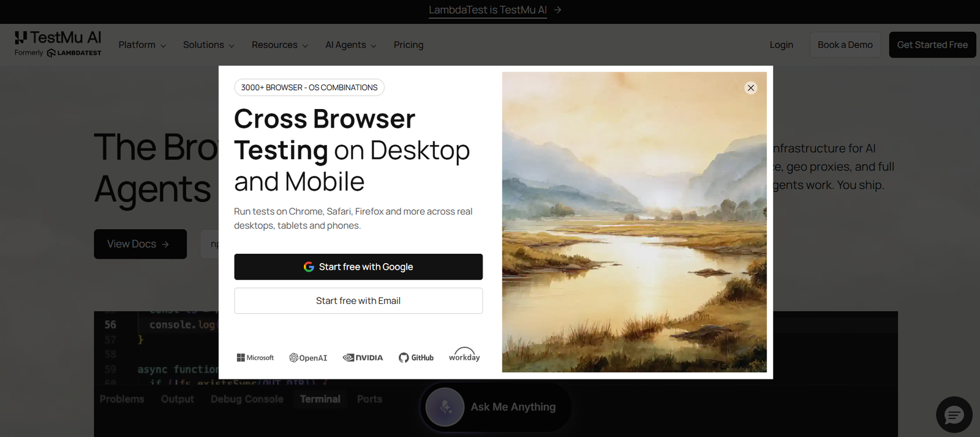Open the Login link
This screenshot has height=437, width=980.
[781, 45]
